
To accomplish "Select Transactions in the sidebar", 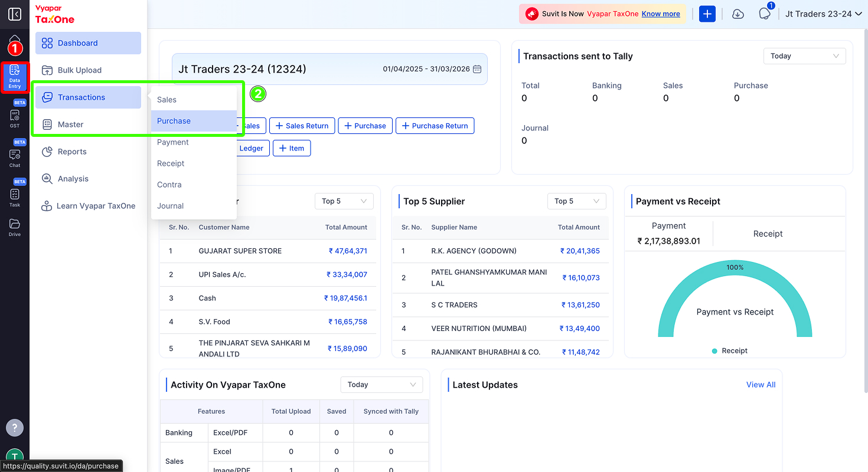I will tap(88, 97).
